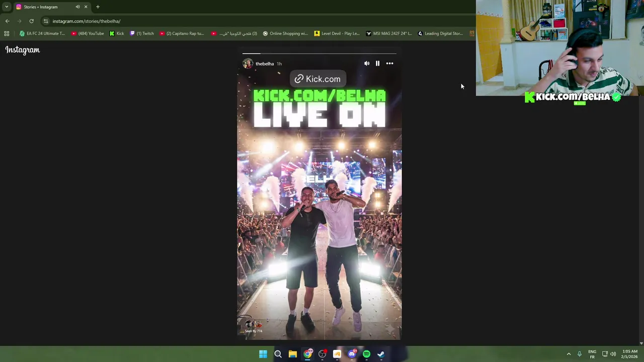The height and width of the screenshot is (362, 644).
Task: Open thebelha profile picture
Action: 248,63
